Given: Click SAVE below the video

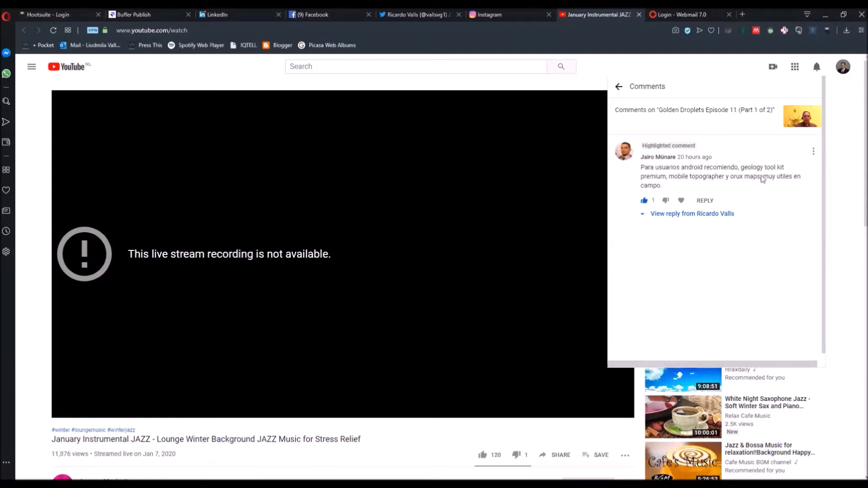Looking at the screenshot, I should (x=595, y=455).
